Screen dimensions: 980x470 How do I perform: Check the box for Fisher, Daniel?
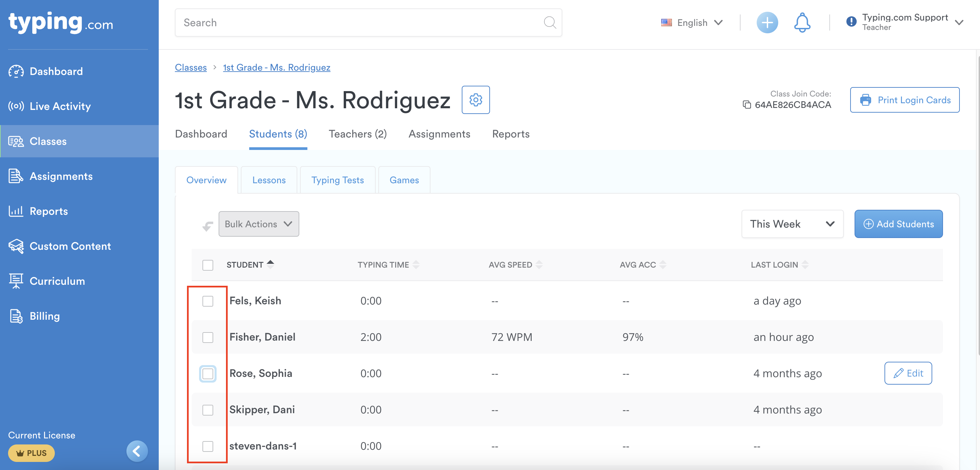pos(208,337)
